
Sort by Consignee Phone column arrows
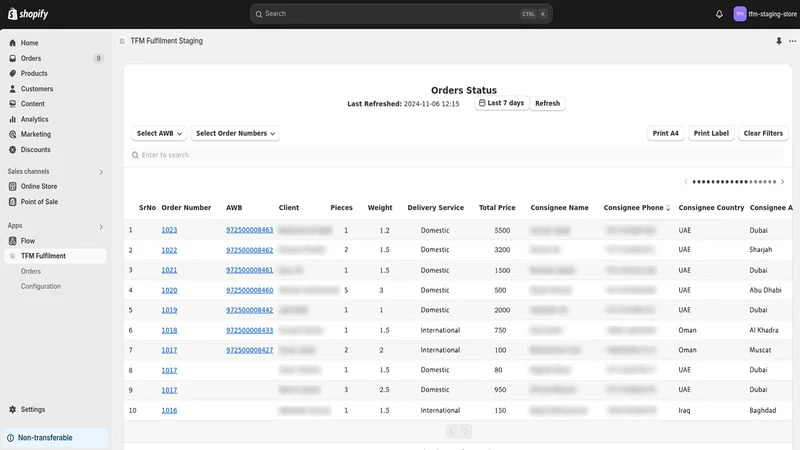click(668, 208)
